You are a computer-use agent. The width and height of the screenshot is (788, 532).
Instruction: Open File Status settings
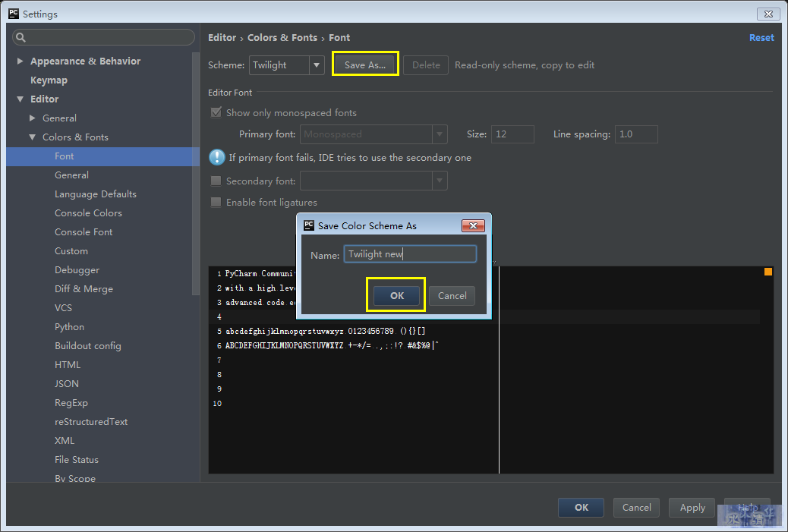click(x=77, y=460)
